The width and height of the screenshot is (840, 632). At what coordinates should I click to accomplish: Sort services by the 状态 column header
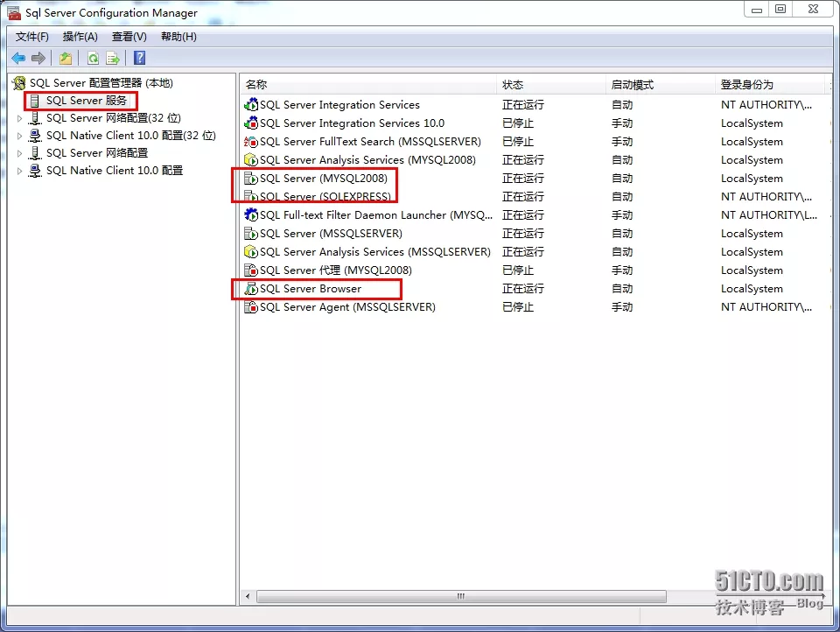551,84
